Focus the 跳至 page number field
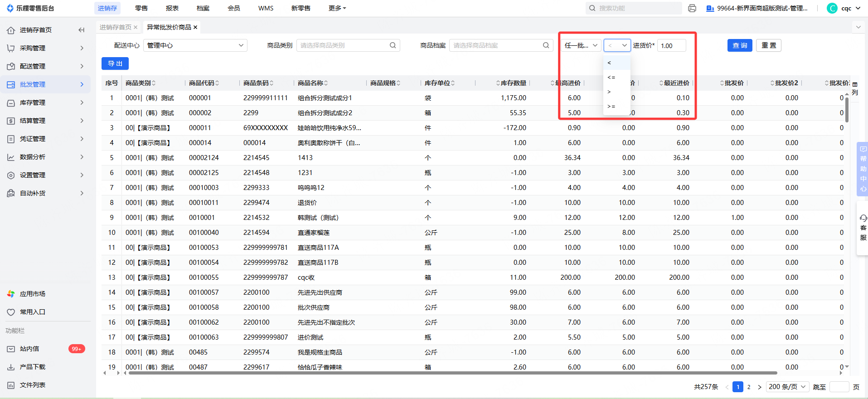The height and width of the screenshot is (399, 868). click(839, 387)
